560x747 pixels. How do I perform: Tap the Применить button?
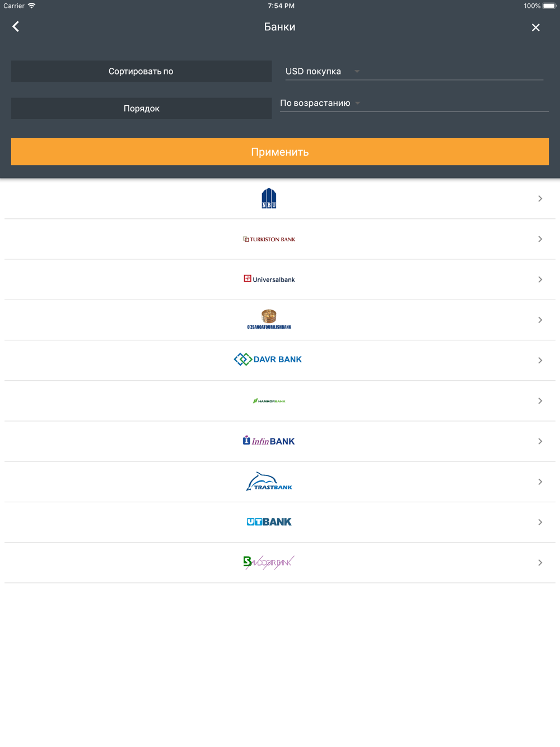pos(280,152)
